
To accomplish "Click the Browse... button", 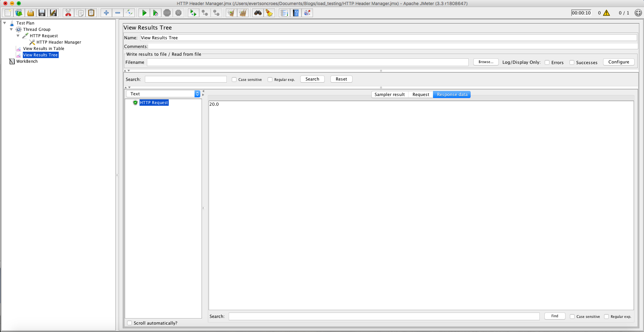I will coord(486,62).
